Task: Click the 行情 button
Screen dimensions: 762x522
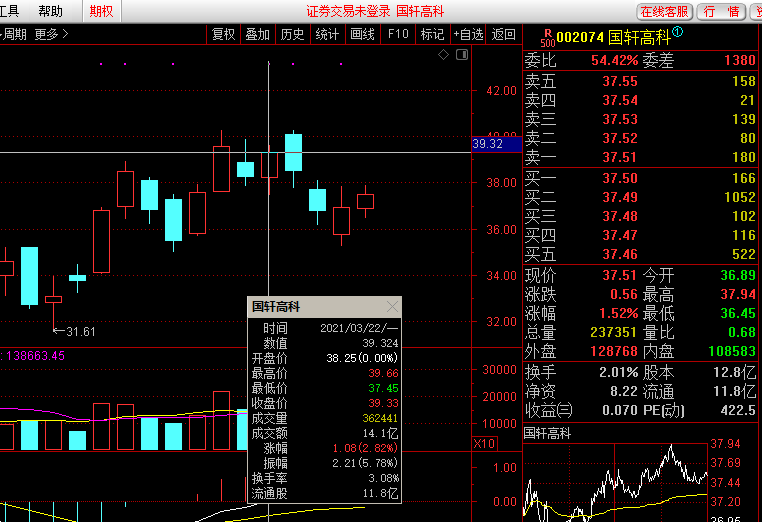Action: [721, 12]
